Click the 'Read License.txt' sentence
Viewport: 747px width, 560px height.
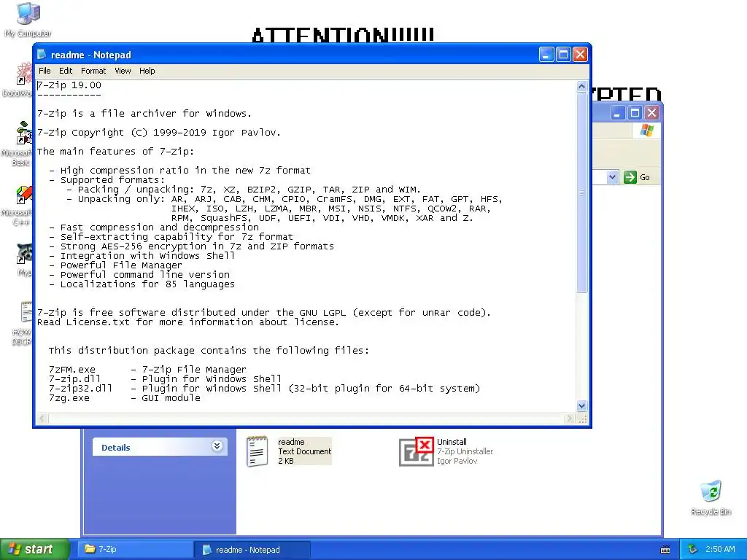point(187,322)
